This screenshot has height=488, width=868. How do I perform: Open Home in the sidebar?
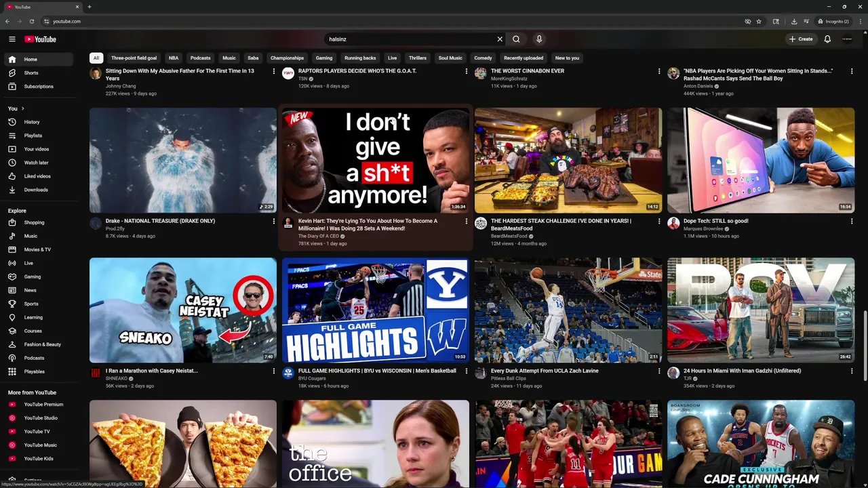(x=38, y=59)
